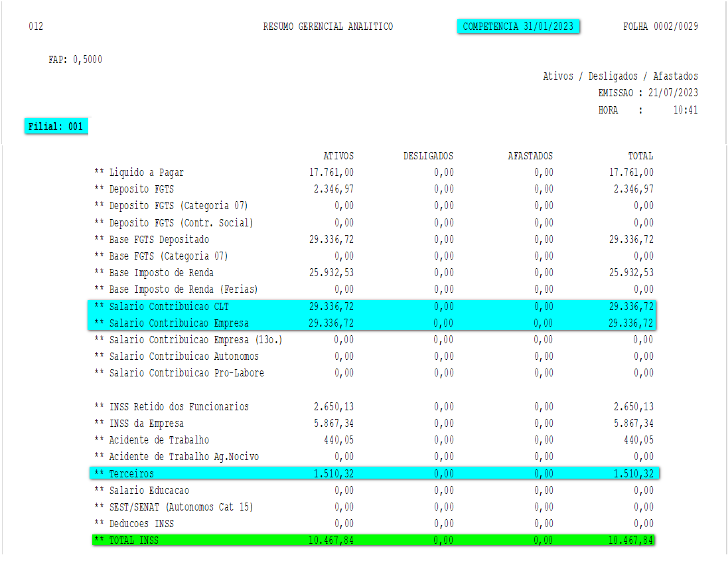Image resolution: width=728 pixels, height=561 pixels.
Task: Click the RESUMO GERENCIAL ANALITICO title
Action: tap(328, 27)
